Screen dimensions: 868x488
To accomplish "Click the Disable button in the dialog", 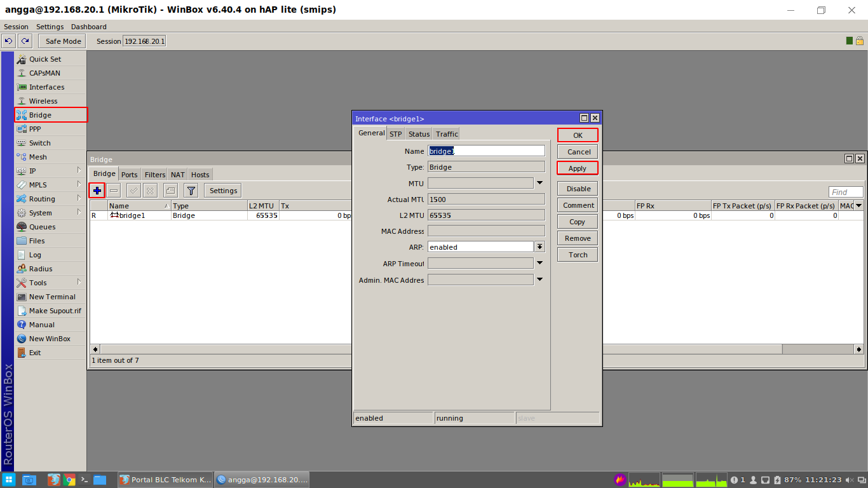I will [x=578, y=189].
